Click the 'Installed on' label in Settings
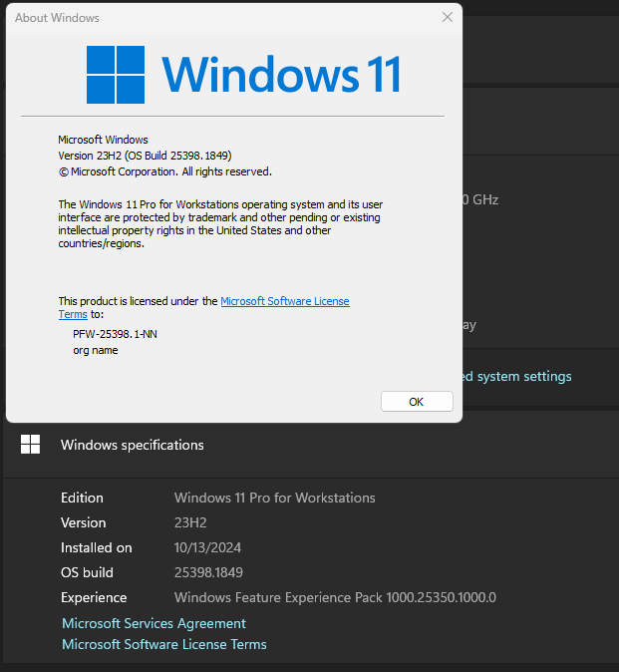Viewport: 619px width, 672px height. (x=97, y=547)
